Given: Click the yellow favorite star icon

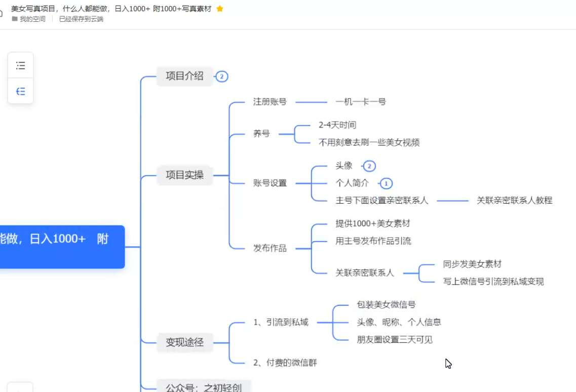Looking at the screenshot, I should (x=219, y=9).
